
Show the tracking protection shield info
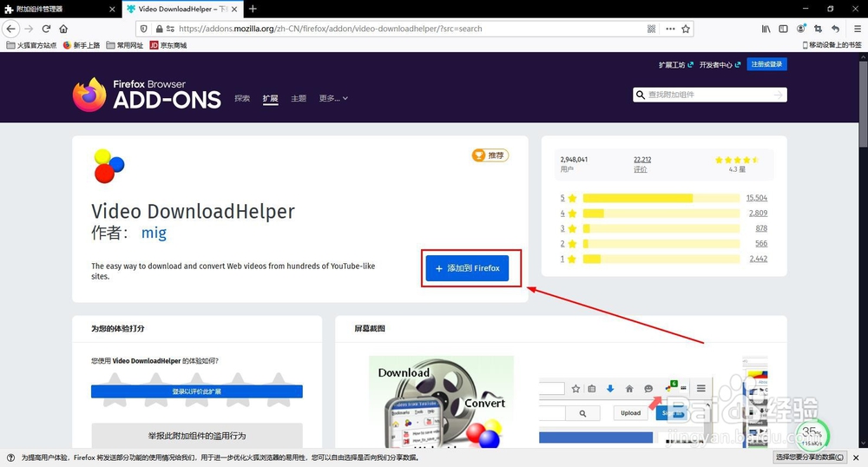pos(144,29)
